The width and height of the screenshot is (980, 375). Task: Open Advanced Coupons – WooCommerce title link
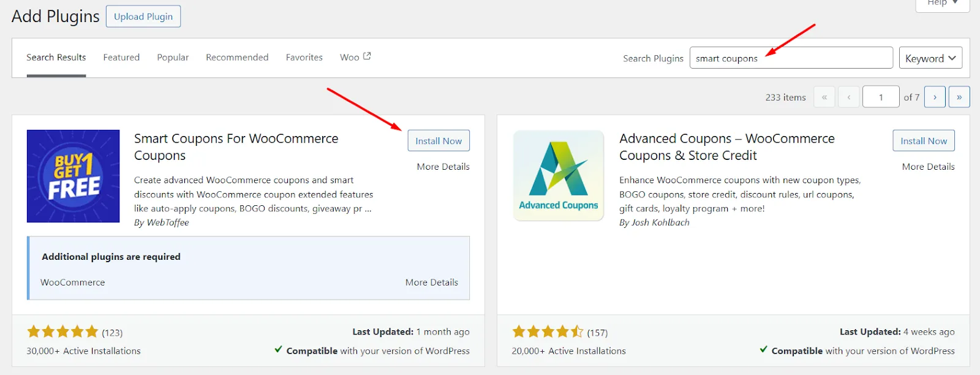[x=726, y=147]
